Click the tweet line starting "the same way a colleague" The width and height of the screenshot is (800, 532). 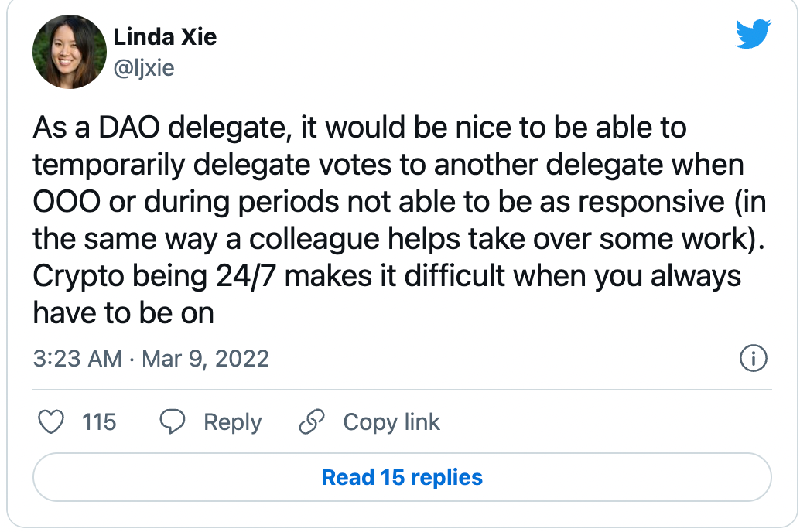click(399, 239)
